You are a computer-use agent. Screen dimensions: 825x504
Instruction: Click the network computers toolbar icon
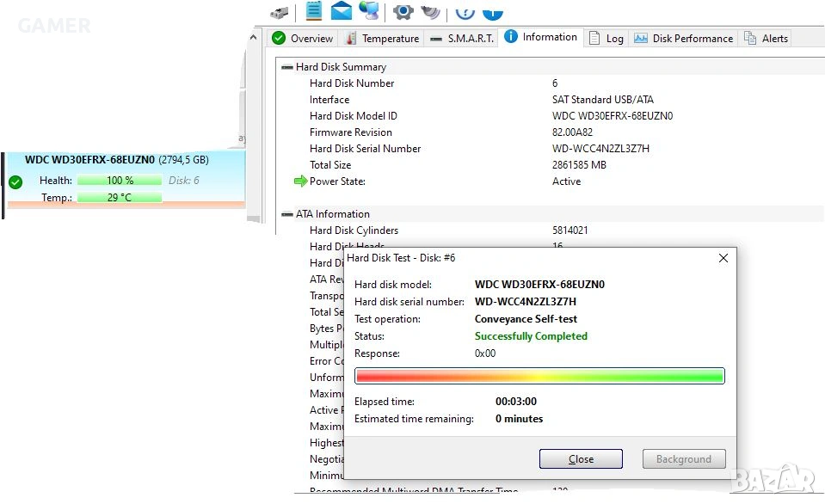369,10
